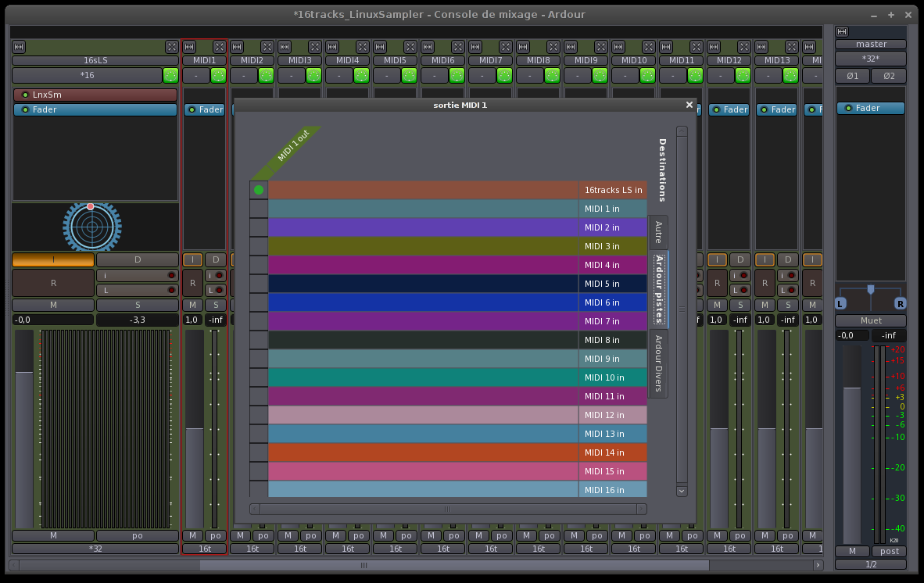Open the *32* input dropdown on master
Image resolution: width=924 pixels, height=583 pixels.
click(870, 59)
